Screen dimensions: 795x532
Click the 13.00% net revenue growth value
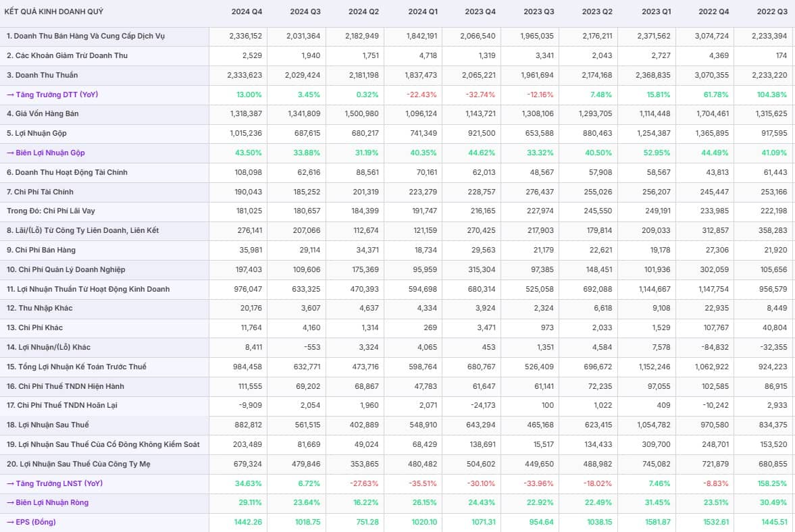point(249,95)
